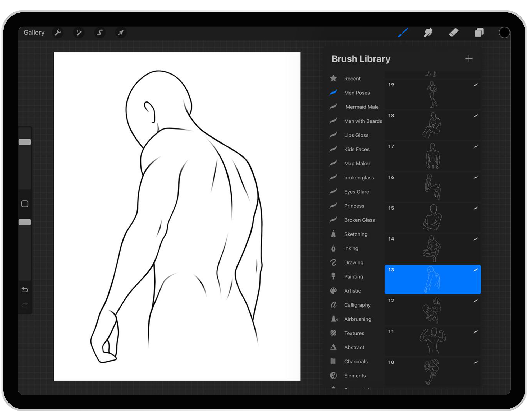Open the active color picker
The image size is (529, 420).
tap(504, 33)
